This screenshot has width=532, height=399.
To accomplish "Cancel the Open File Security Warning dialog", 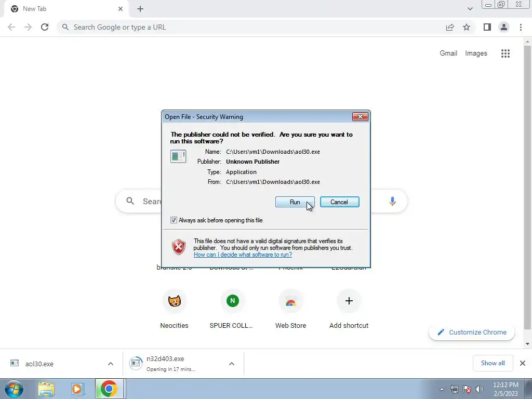I will 339,202.
